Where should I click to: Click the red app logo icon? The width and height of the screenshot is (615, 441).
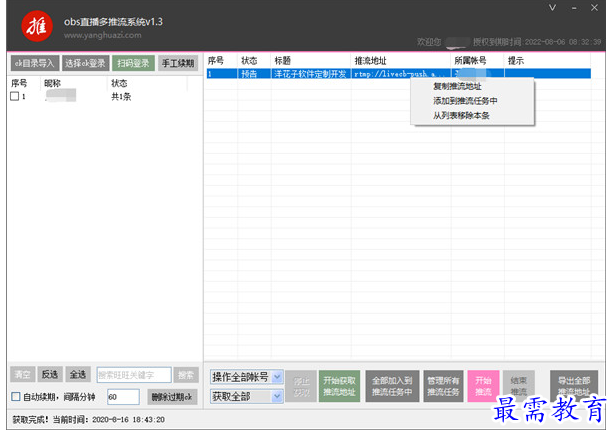tap(35, 25)
